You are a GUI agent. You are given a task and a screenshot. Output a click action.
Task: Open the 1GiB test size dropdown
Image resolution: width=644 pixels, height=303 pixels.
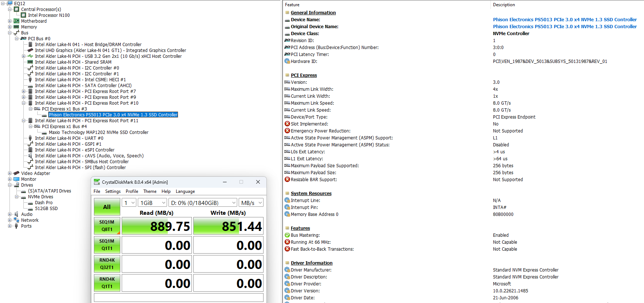(153, 203)
